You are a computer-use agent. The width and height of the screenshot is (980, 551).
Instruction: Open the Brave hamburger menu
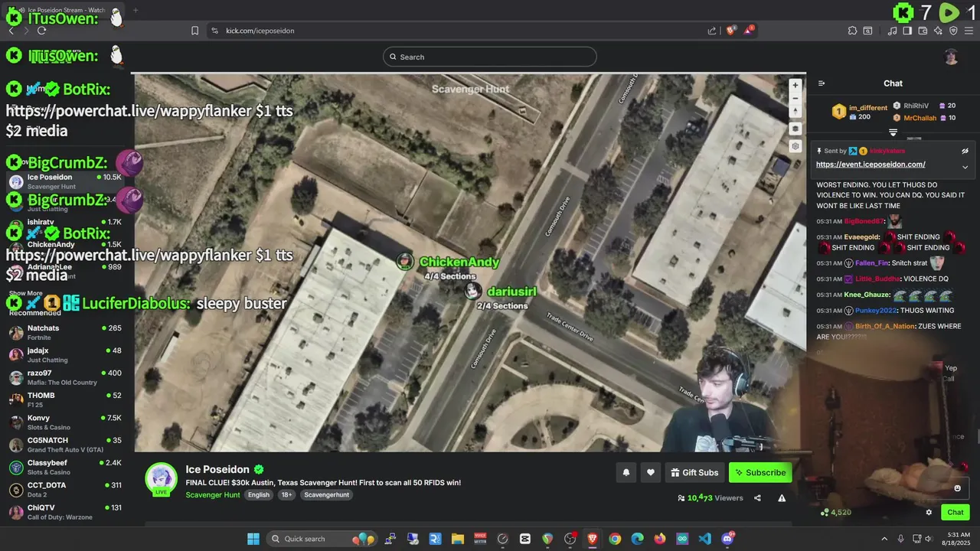[x=969, y=31]
